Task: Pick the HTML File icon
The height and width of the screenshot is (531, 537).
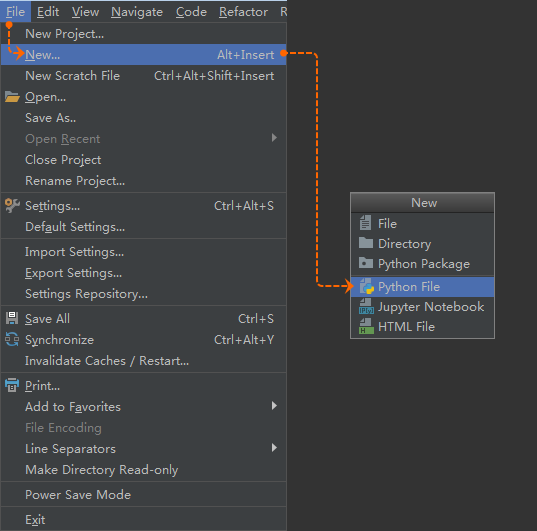Action: coord(366,326)
